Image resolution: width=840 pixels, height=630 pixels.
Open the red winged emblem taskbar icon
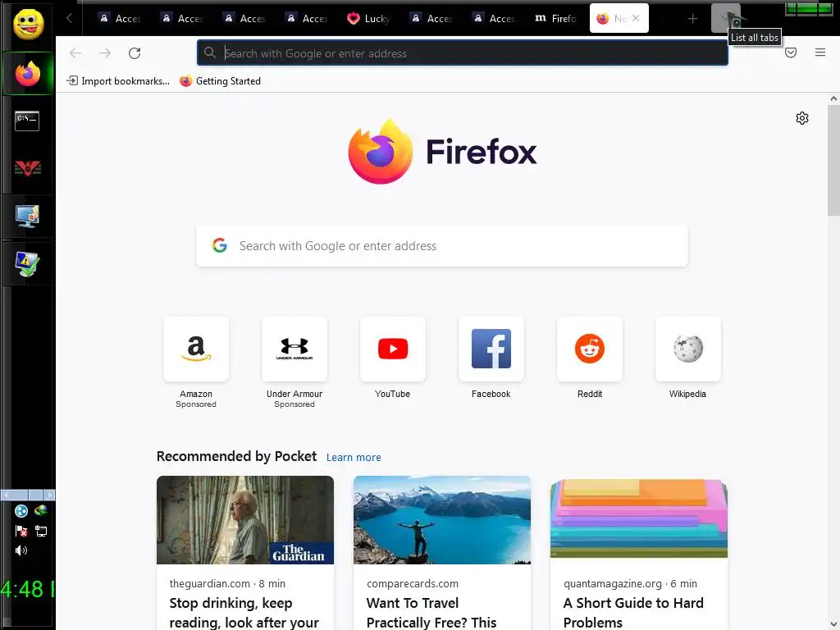pos(28,168)
